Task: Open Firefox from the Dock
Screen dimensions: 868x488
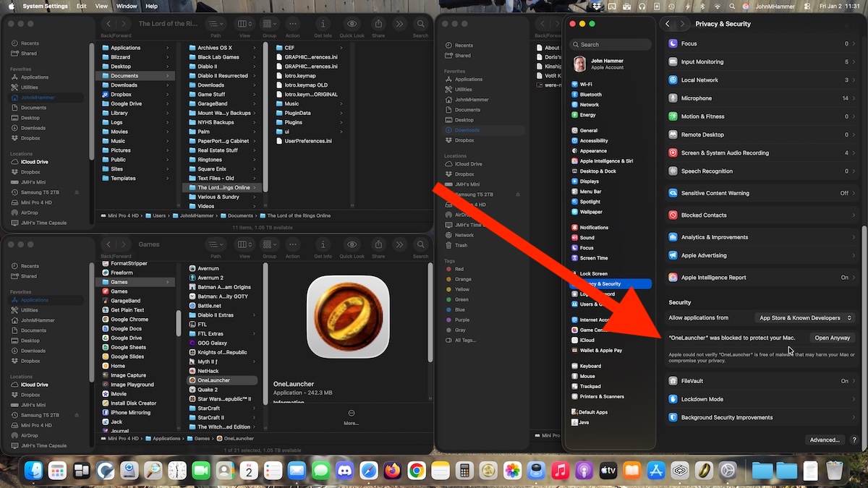Action: point(393,471)
